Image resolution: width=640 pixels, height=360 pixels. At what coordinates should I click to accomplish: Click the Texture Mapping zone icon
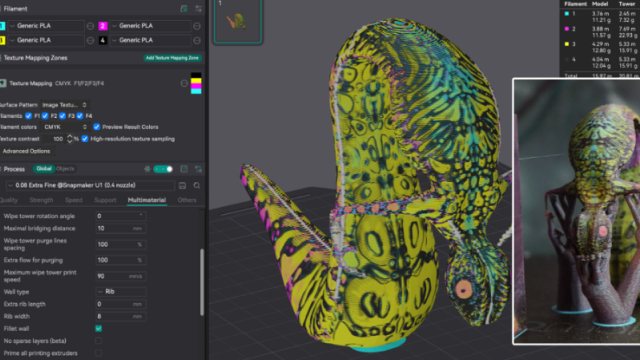coord(3,83)
